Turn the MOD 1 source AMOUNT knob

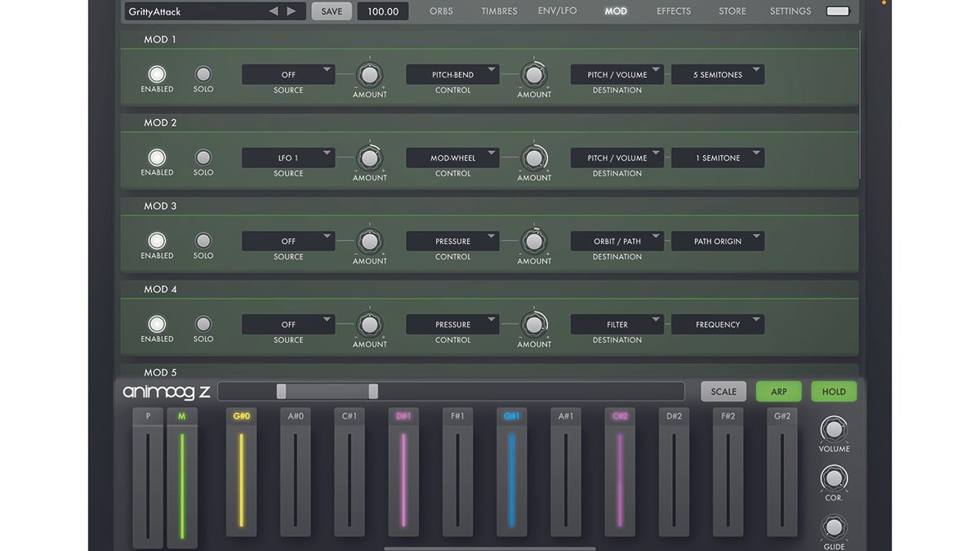(x=369, y=74)
